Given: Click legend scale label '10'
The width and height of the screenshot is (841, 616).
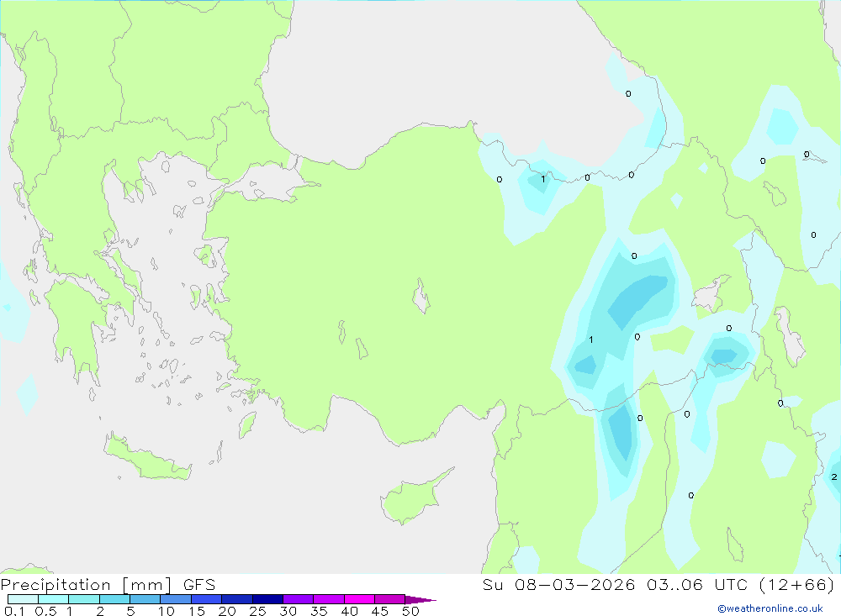Looking at the screenshot, I should [x=167, y=611].
